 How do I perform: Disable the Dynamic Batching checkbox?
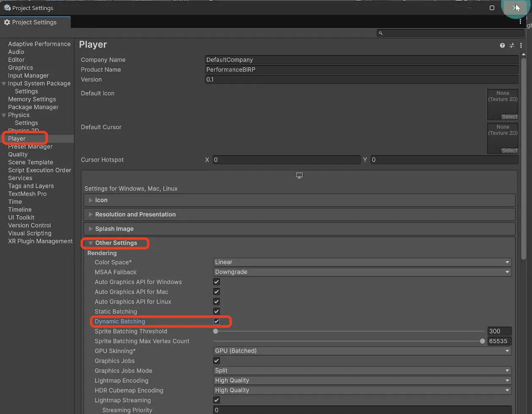click(x=217, y=321)
